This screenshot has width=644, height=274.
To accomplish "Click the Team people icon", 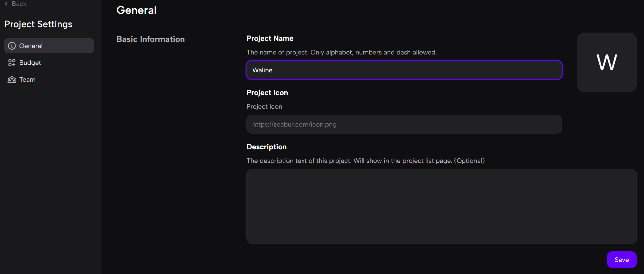I will point(12,80).
